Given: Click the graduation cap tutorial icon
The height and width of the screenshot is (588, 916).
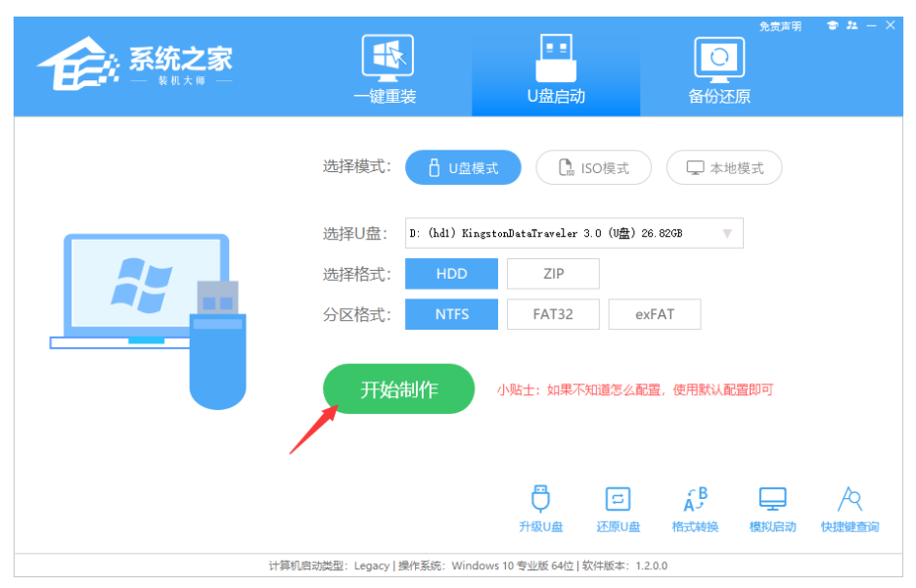Looking at the screenshot, I should [x=832, y=25].
